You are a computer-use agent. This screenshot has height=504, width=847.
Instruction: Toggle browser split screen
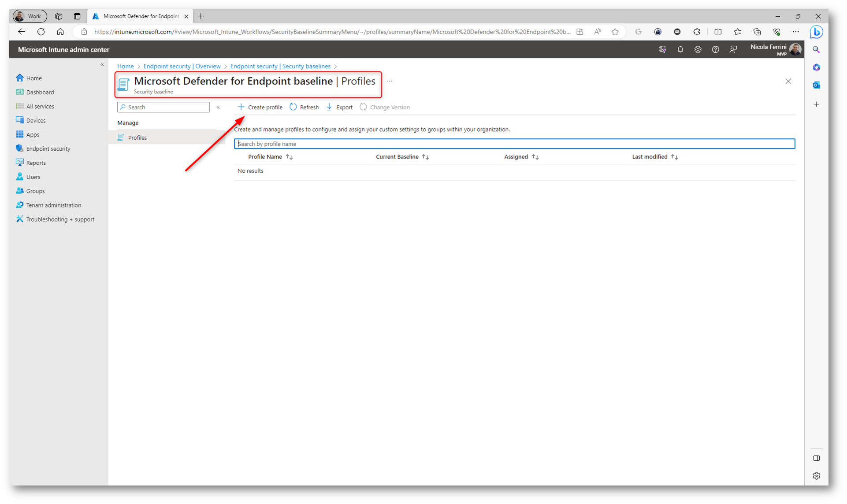718,32
